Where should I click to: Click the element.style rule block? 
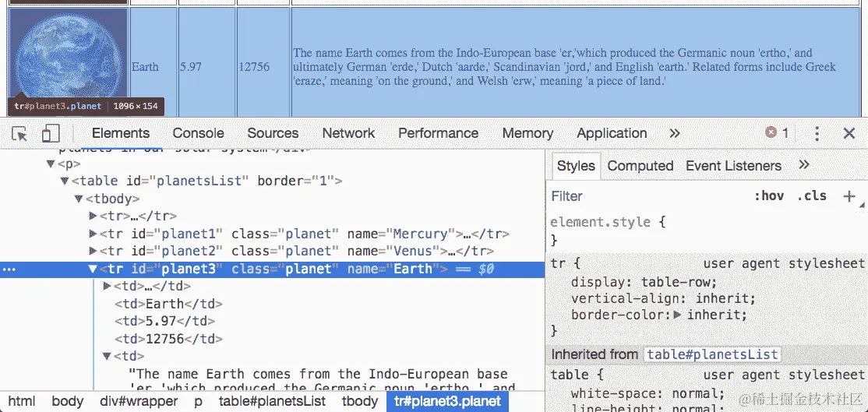[x=706, y=231]
